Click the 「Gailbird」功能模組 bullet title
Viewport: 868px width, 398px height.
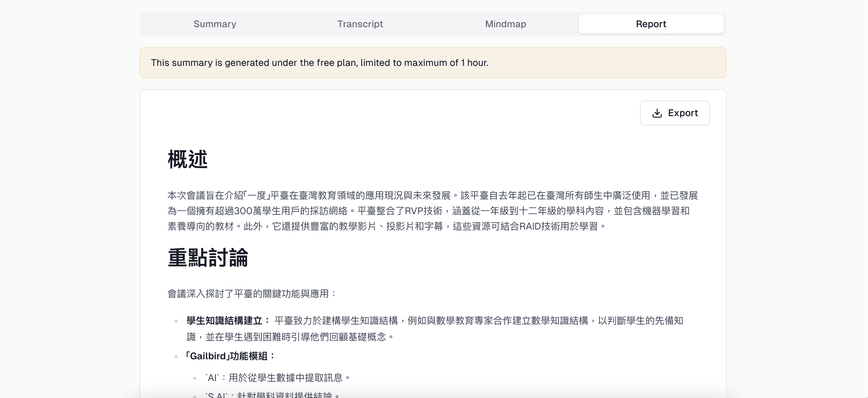point(230,356)
